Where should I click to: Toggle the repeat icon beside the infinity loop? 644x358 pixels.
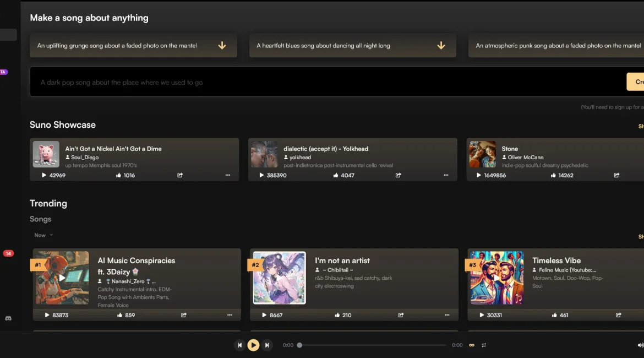point(484,345)
